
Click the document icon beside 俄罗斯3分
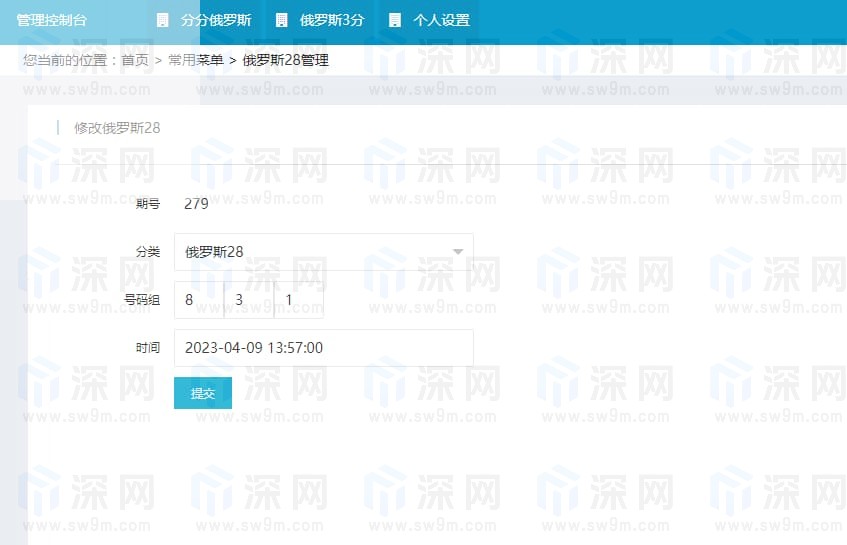pos(281,20)
